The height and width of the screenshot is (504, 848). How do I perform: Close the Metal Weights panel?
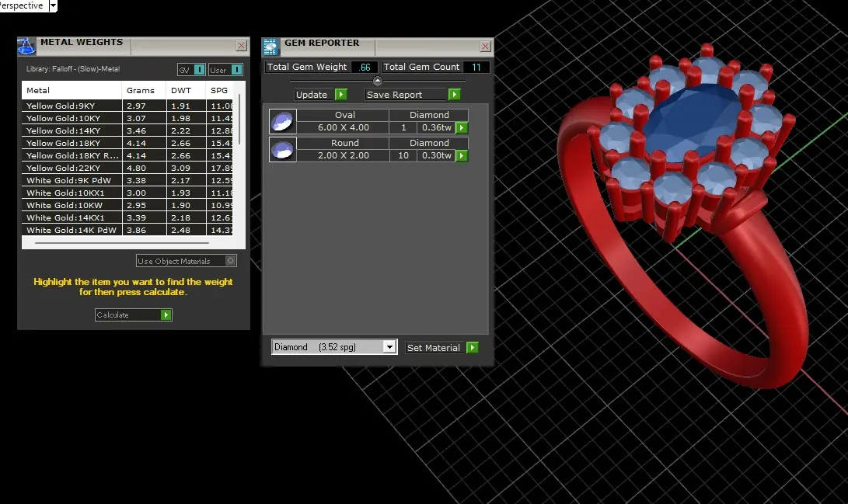click(241, 46)
